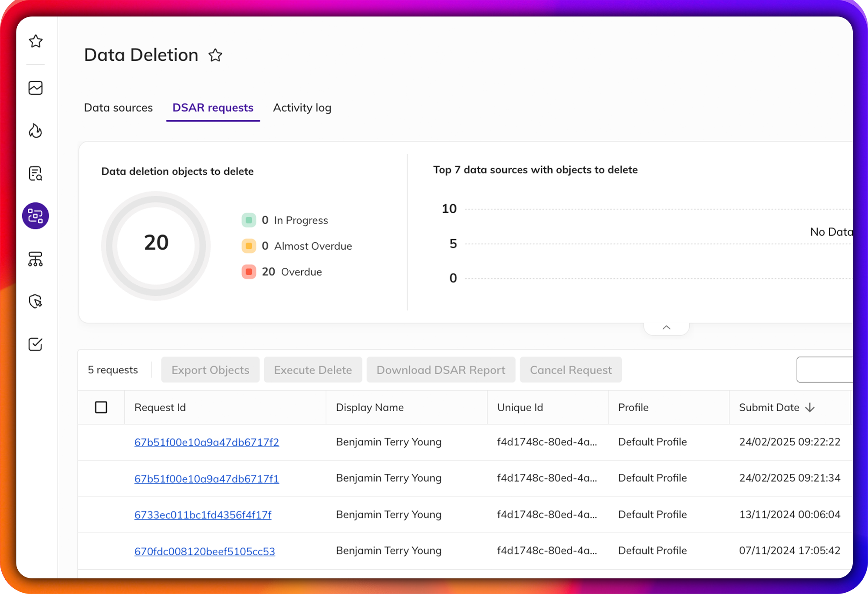Click the '0 In Progress' legend label

pyautogui.click(x=295, y=220)
